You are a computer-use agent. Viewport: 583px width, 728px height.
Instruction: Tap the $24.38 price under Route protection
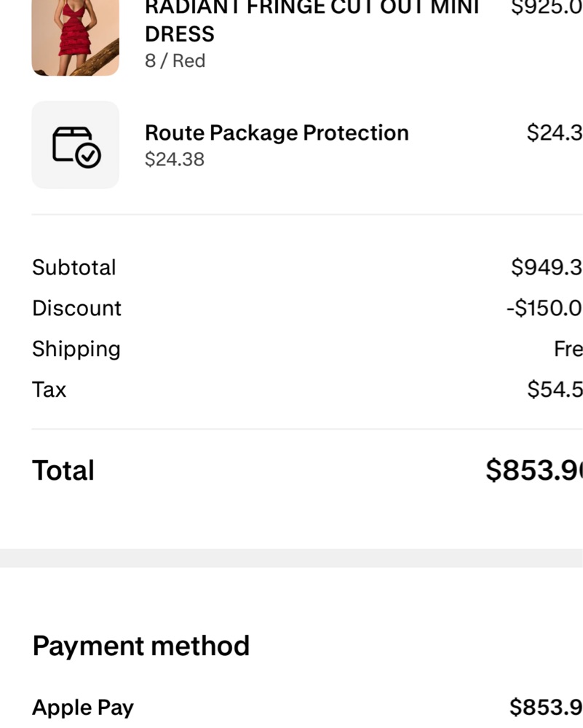(175, 159)
